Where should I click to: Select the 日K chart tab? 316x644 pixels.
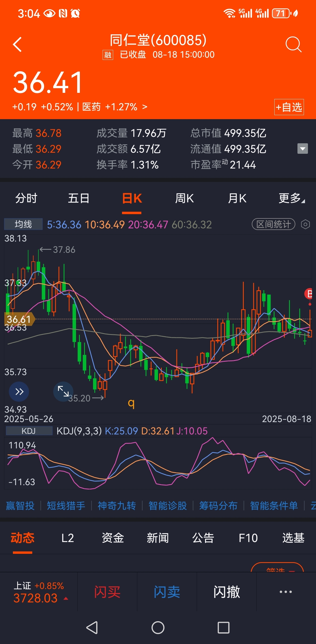132,199
